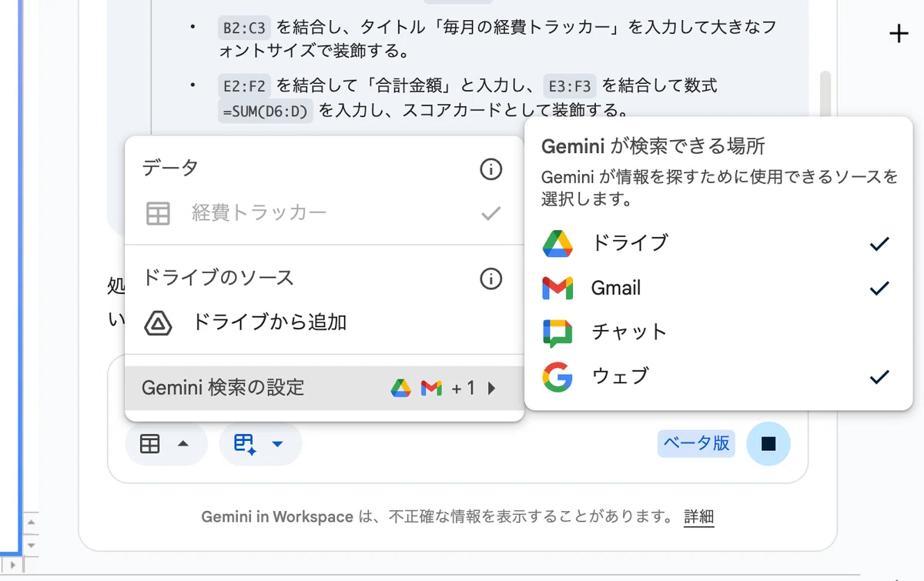
Task: Collapse the data source table dropdown
Action: [x=166, y=444]
